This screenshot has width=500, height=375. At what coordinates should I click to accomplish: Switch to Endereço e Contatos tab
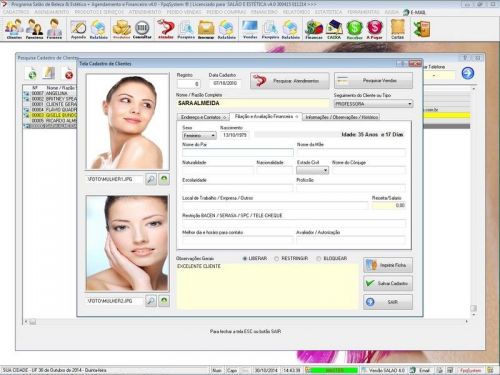[203, 117]
